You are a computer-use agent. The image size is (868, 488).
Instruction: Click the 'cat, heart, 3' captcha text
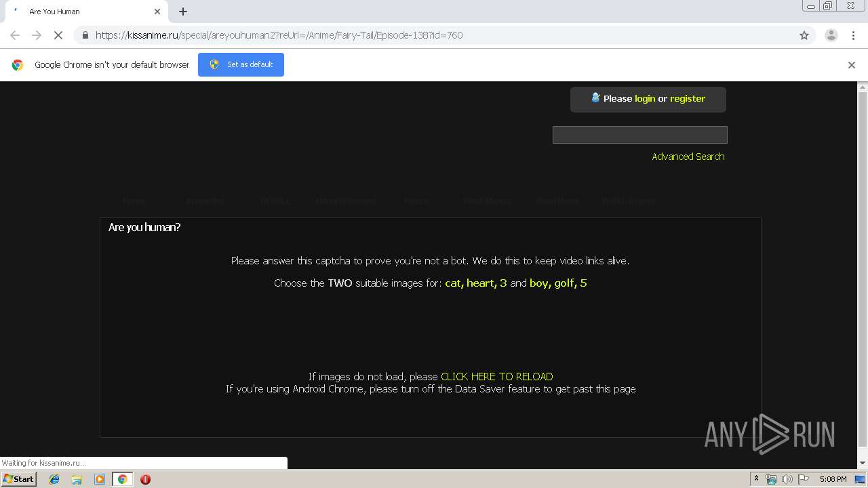(476, 283)
